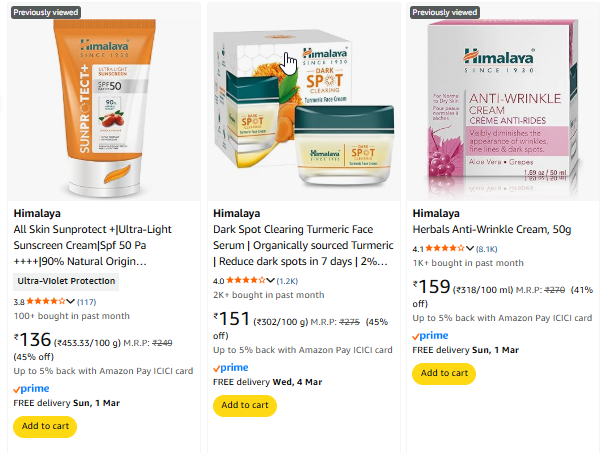Open the 117 reviews link
Viewport: 606px width, 453px height.
pos(87,302)
